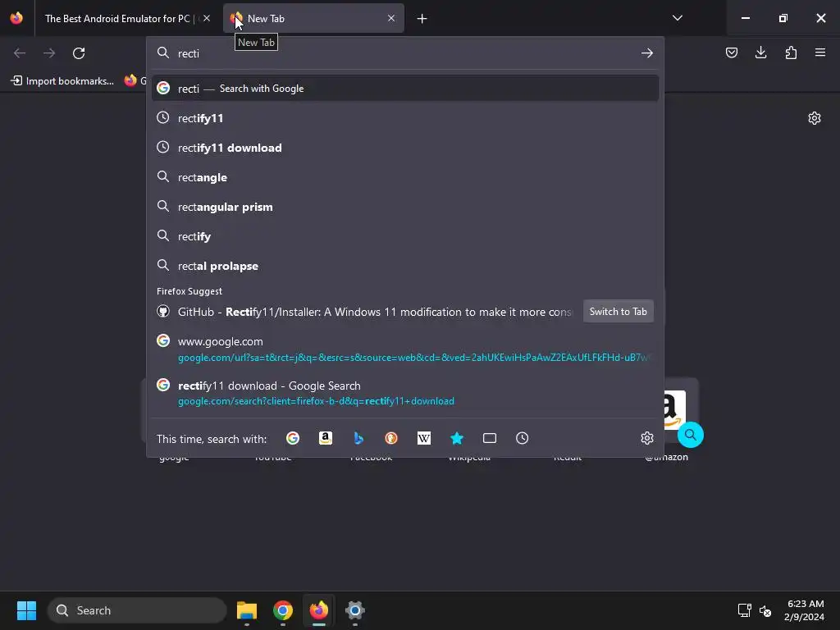Select the 'rectify11 download' history suggestion
The height and width of the screenshot is (630, 840).
point(405,148)
